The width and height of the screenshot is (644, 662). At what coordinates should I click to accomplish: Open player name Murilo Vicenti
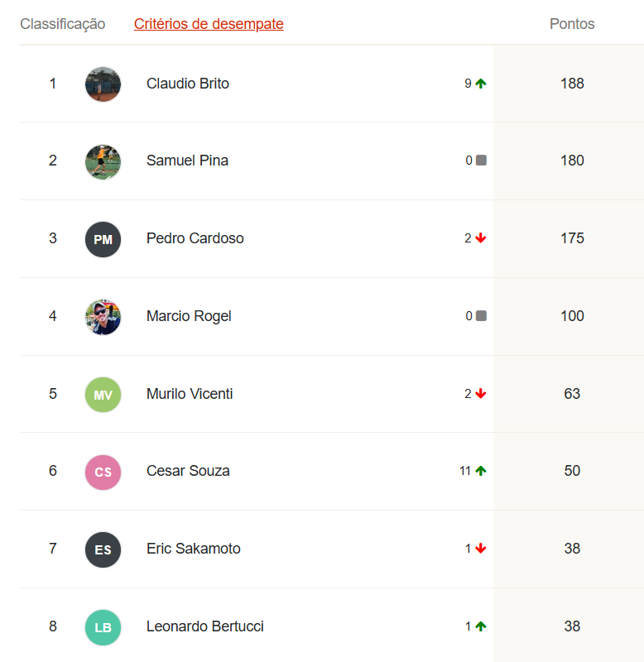point(190,394)
